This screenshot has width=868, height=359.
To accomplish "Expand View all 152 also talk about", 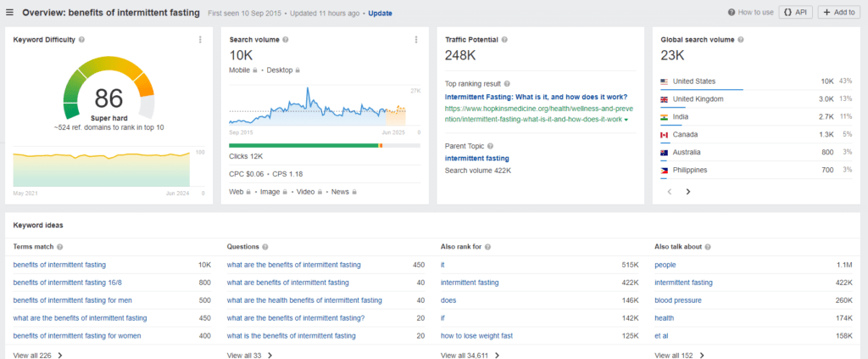I will pos(679,355).
